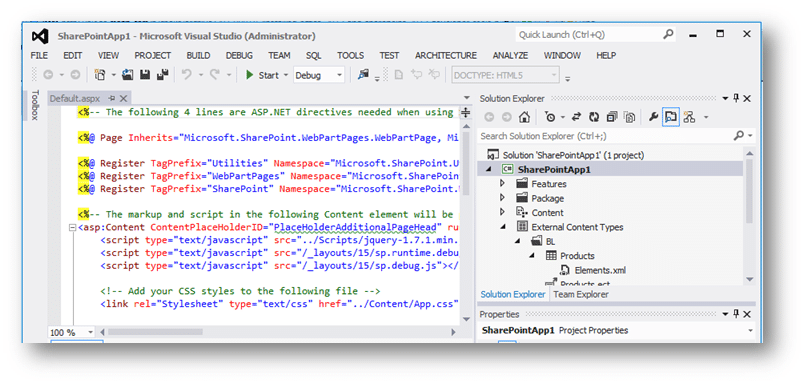Collapse the External Content Types node
This screenshot has height=385, width=805.
point(503,226)
